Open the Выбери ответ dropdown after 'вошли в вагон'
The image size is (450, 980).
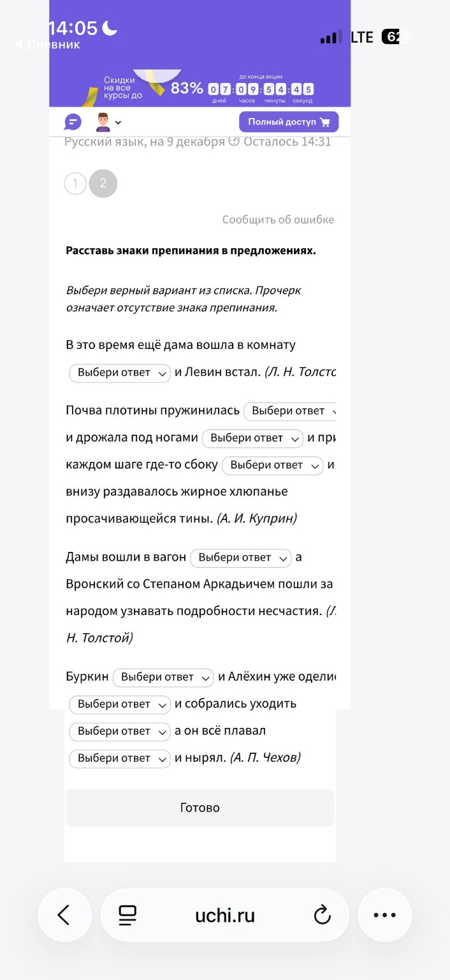(240, 558)
